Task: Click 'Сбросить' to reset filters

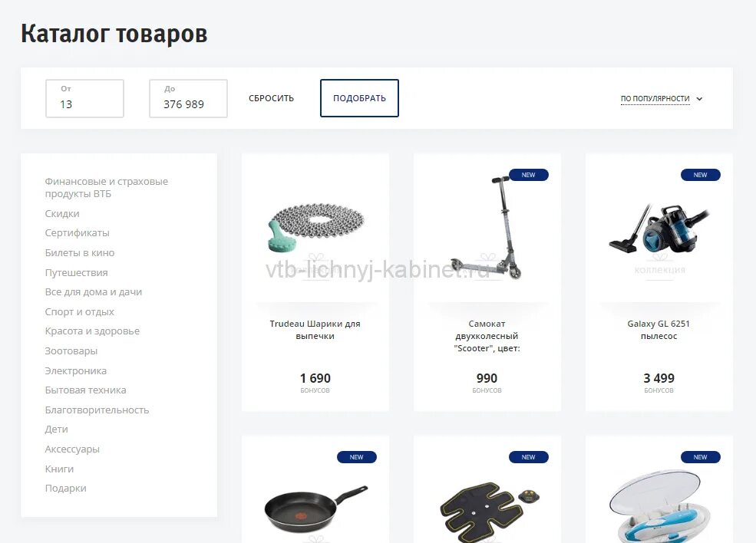Action: coord(272,98)
